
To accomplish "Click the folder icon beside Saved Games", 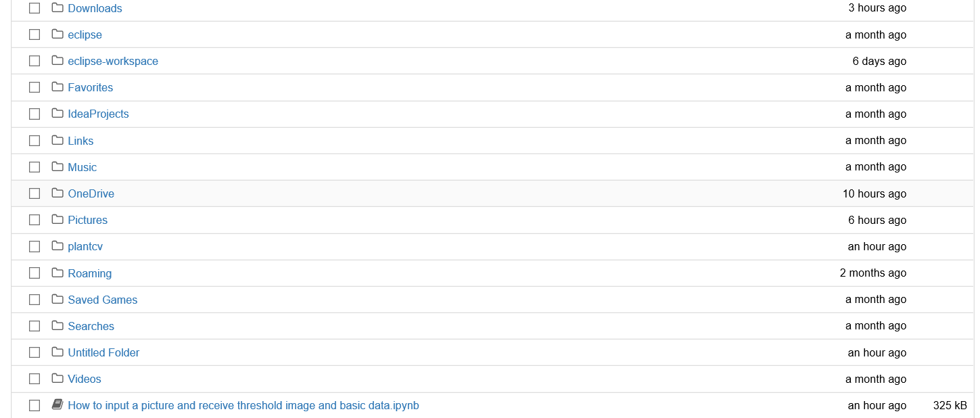I will click(x=57, y=299).
